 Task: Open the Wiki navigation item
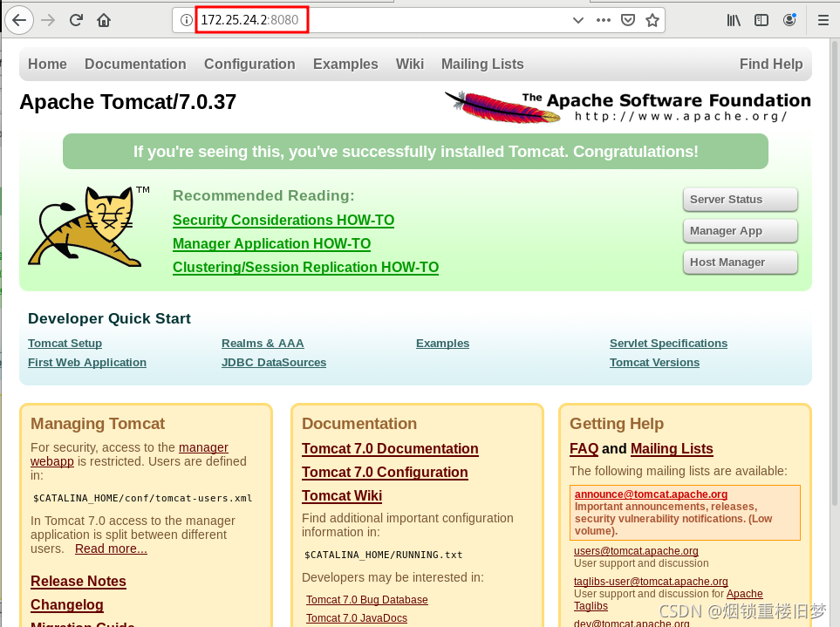point(409,65)
